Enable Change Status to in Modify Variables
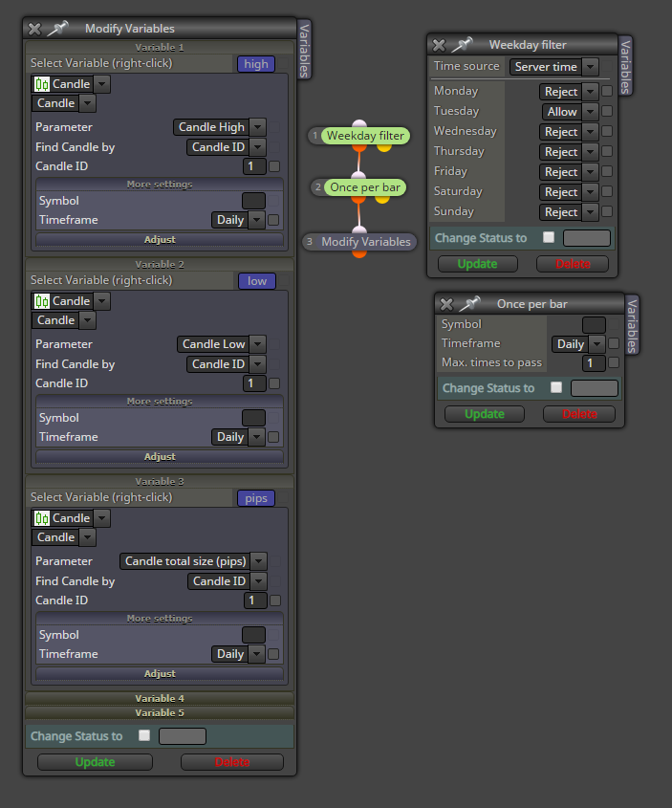672x808 pixels. pos(144,735)
